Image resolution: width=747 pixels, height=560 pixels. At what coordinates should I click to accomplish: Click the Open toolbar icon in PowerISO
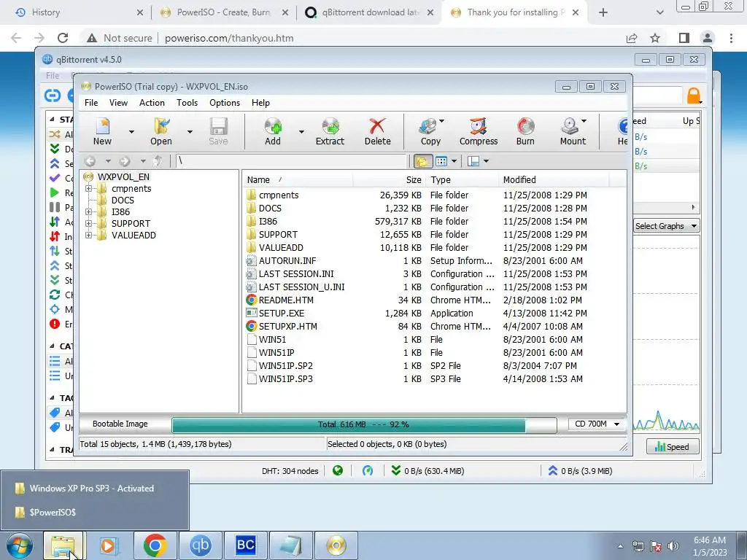tap(161, 127)
